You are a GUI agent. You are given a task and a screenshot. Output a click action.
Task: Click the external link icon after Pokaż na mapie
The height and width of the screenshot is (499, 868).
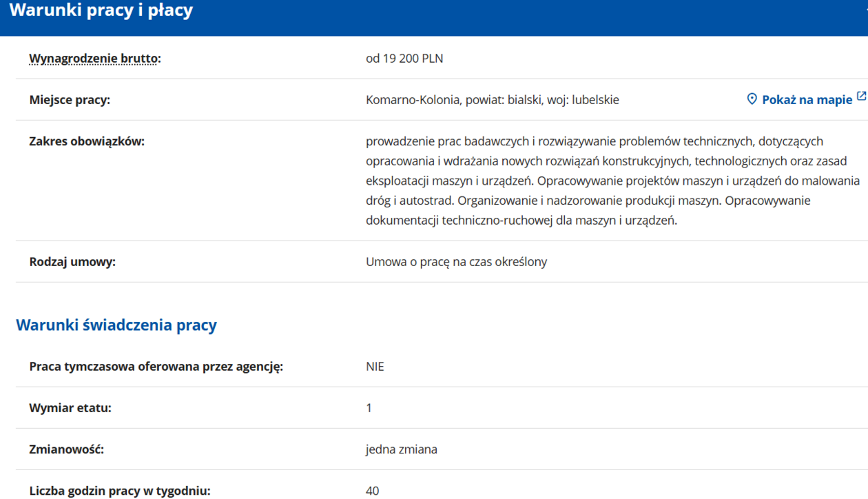[x=861, y=96]
